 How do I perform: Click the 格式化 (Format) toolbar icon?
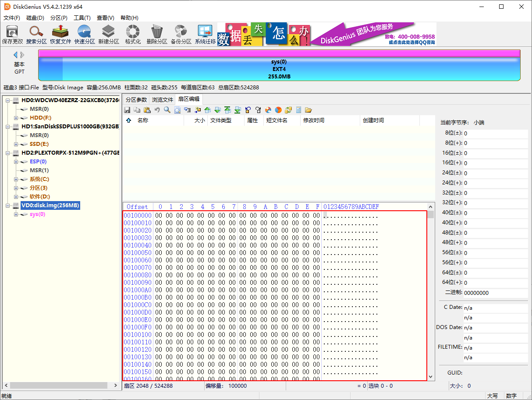(x=132, y=34)
